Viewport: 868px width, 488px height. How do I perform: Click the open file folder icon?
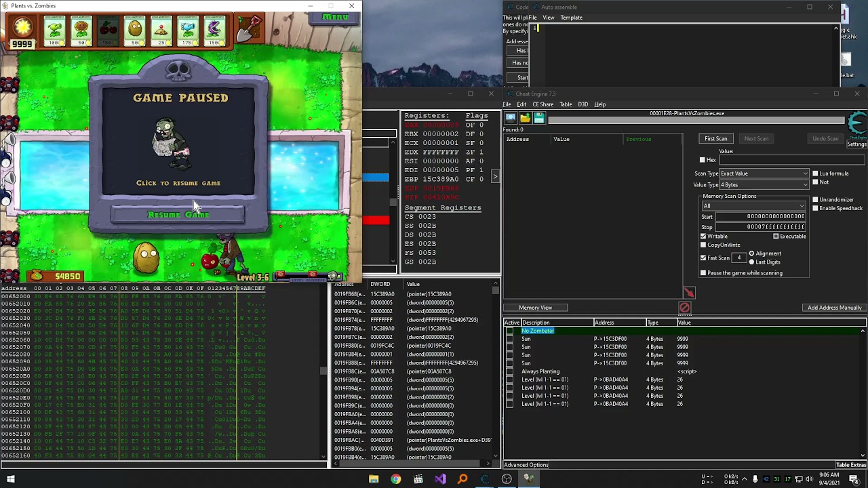point(525,118)
